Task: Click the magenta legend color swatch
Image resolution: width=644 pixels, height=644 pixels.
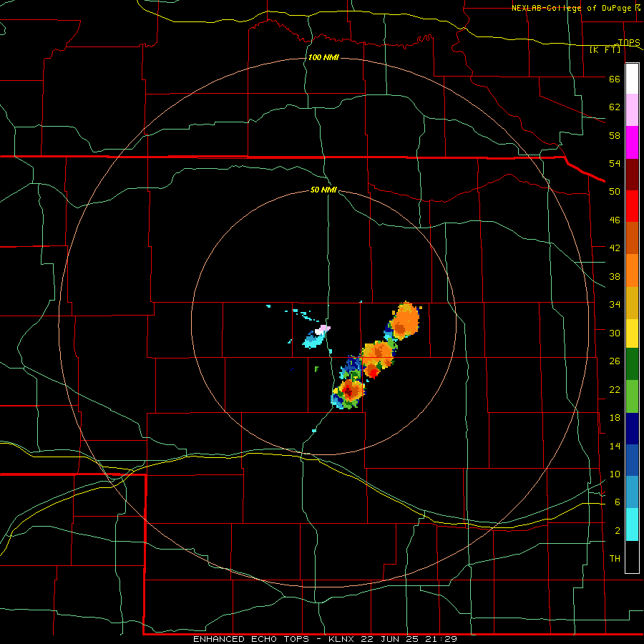Action: [x=632, y=142]
